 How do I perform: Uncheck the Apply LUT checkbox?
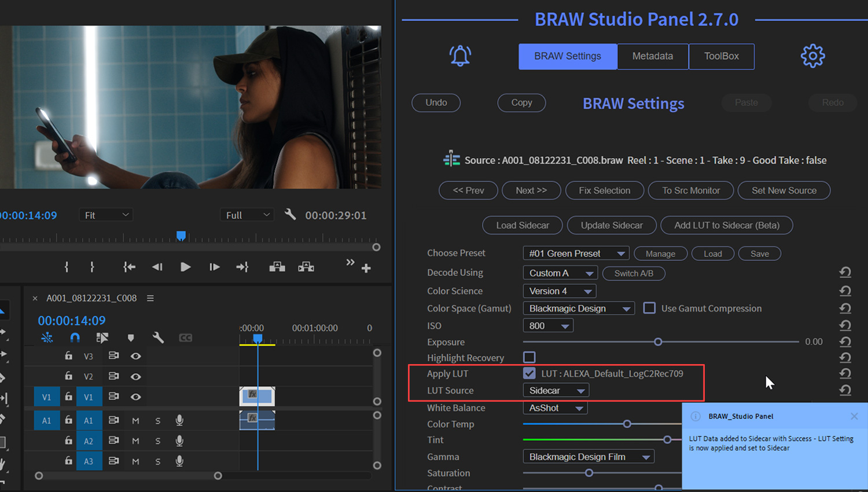[x=529, y=373]
